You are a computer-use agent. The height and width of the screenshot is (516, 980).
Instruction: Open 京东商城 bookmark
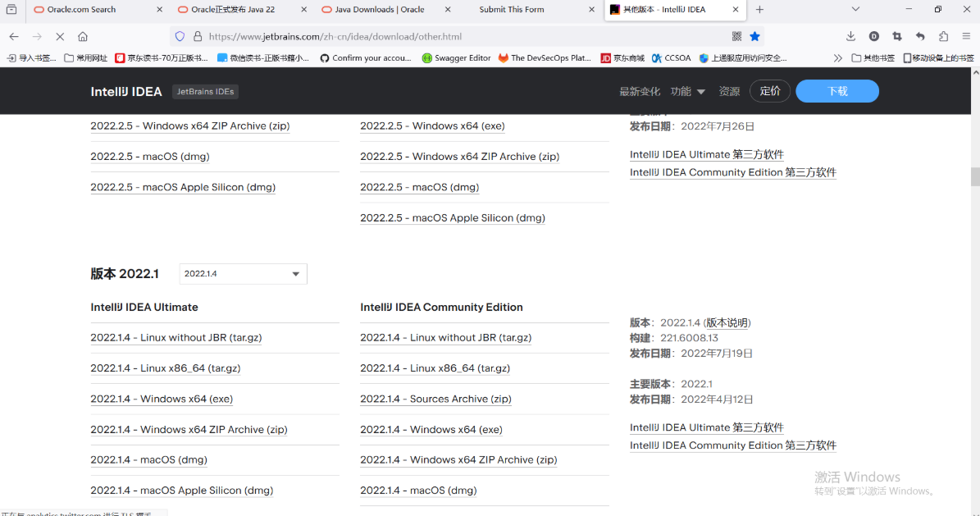tap(622, 58)
